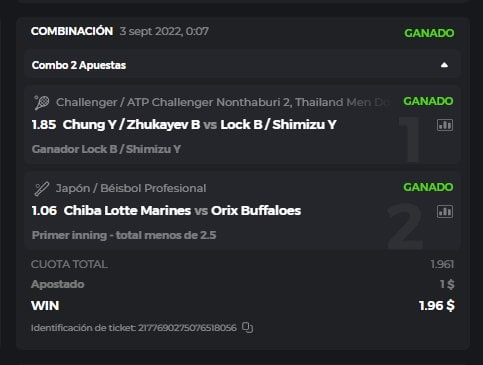The height and width of the screenshot is (365, 483).
Task: Open Japón / Béisbol Profesional league
Action: tap(131, 188)
